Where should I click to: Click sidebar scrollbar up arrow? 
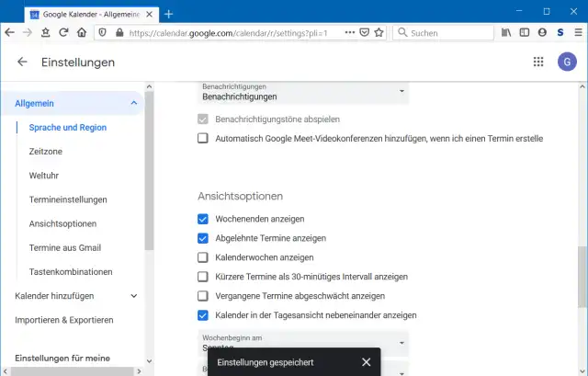pos(149,86)
